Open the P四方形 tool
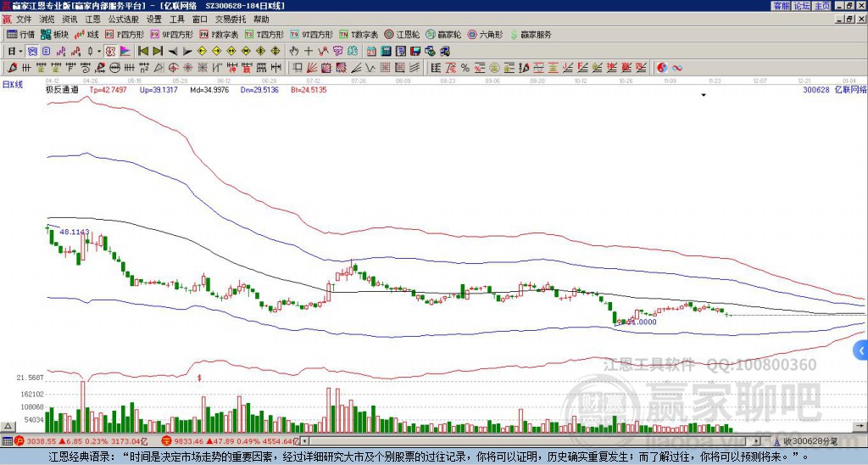This screenshot has height=465, width=868. click(x=124, y=34)
